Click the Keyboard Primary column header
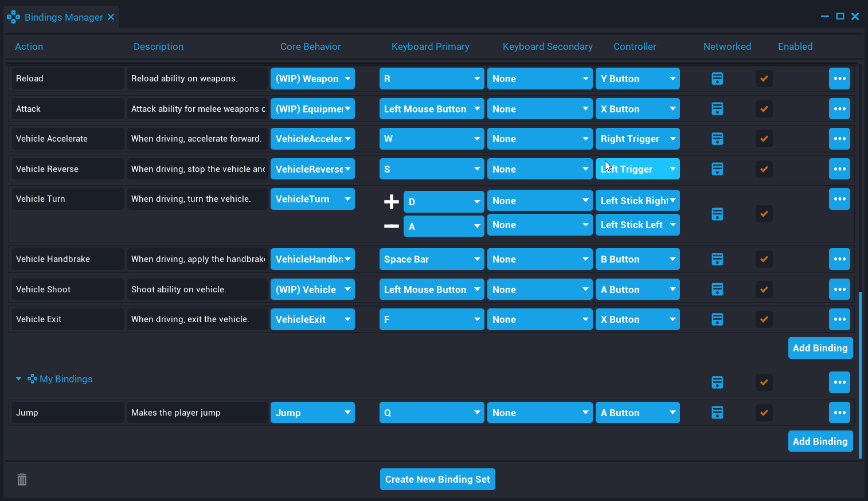This screenshot has width=868, height=501. pos(430,46)
